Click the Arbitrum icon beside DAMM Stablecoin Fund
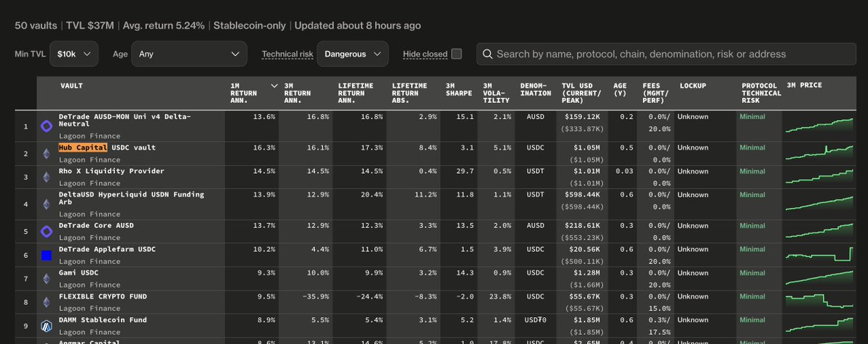 46,326
